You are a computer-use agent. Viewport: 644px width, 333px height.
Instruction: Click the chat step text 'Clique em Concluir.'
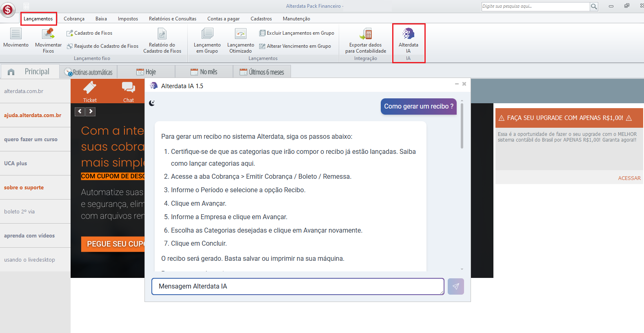coord(199,244)
